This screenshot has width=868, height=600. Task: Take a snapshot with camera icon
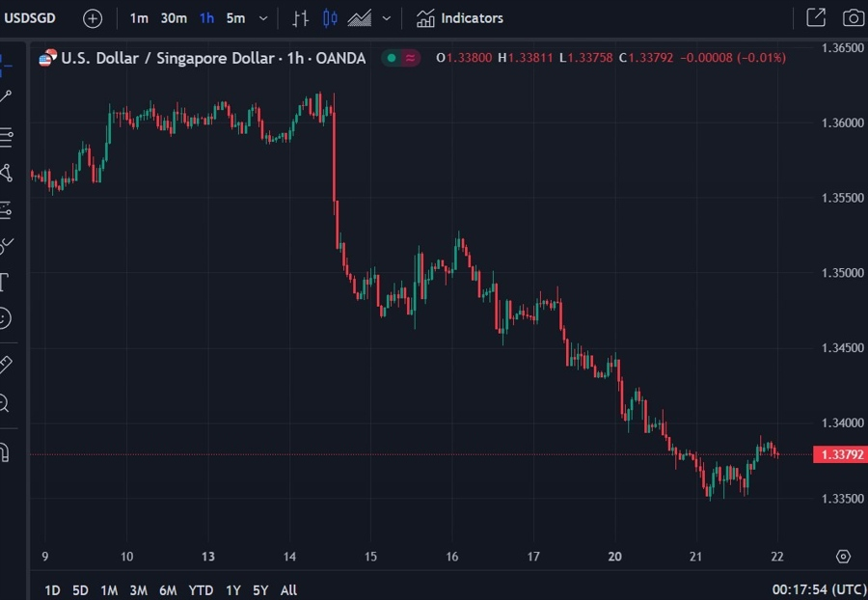click(x=854, y=17)
